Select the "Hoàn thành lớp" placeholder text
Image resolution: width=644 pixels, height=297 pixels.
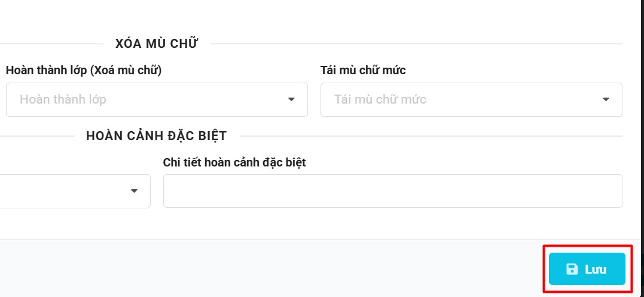click(63, 99)
